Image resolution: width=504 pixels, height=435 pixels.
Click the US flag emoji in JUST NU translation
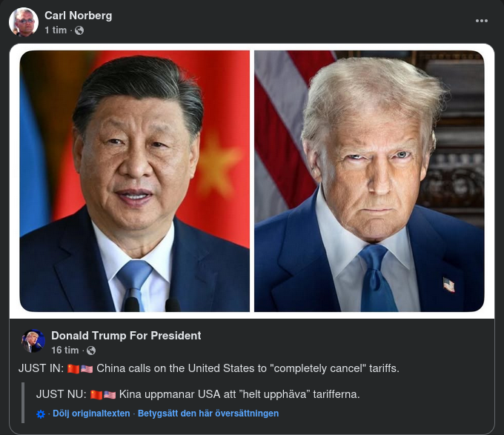(x=110, y=394)
